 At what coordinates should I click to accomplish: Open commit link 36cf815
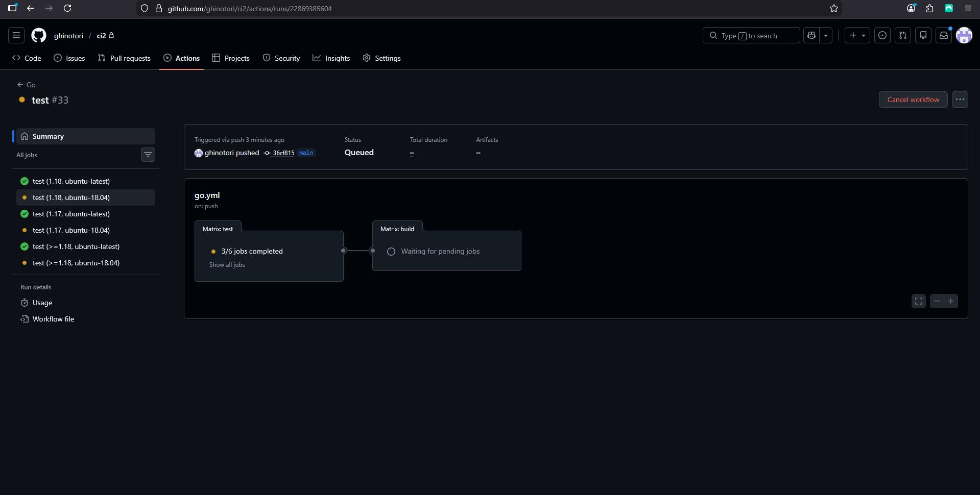coord(283,153)
